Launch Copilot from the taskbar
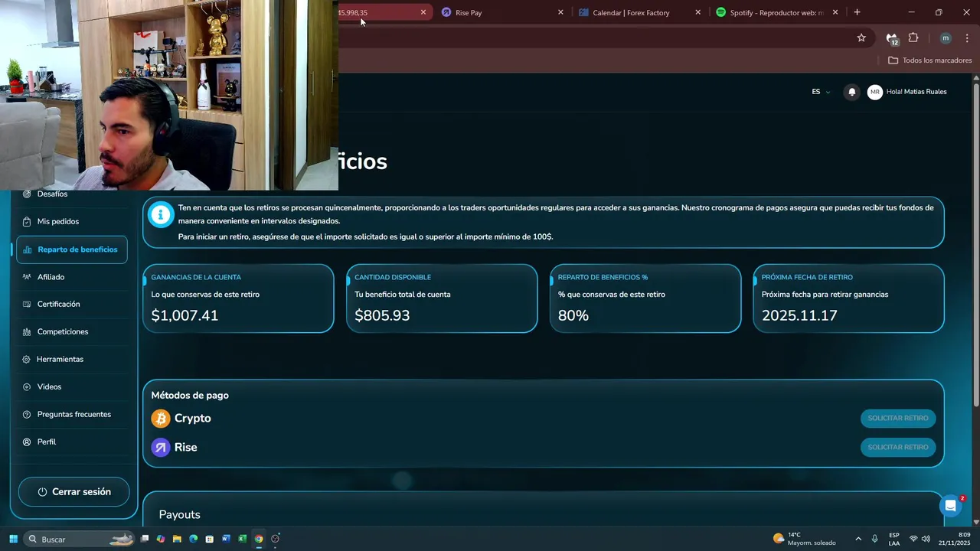Viewport: 980px width, 551px height. pos(161,539)
